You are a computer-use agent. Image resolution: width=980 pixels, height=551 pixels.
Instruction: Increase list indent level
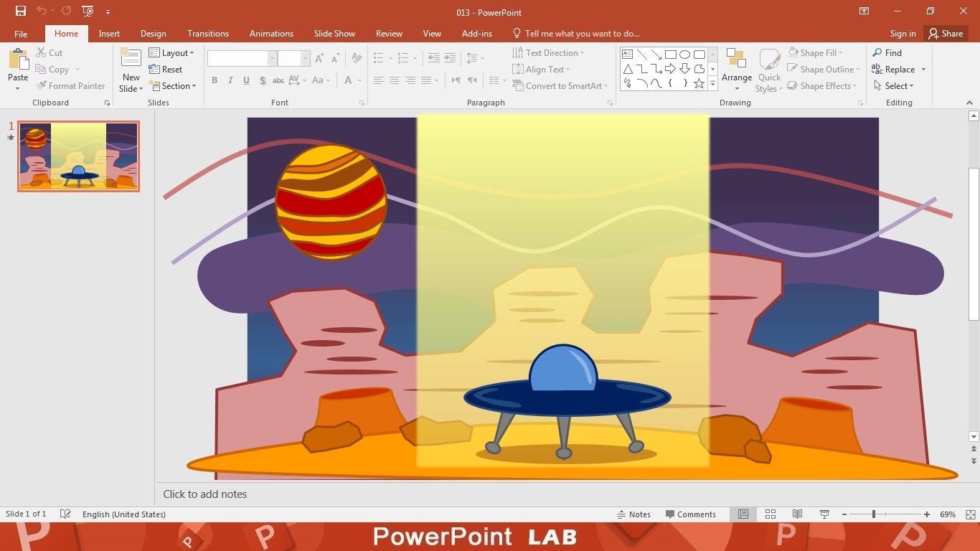(x=450, y=58)
